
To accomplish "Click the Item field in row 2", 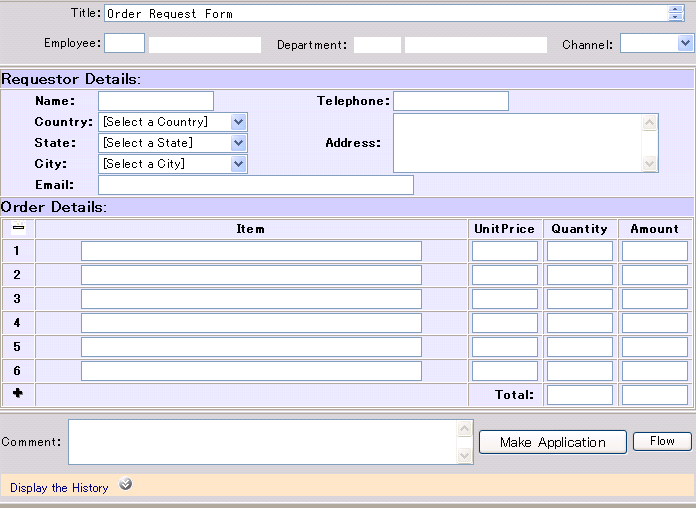I will tap(251, 275).
